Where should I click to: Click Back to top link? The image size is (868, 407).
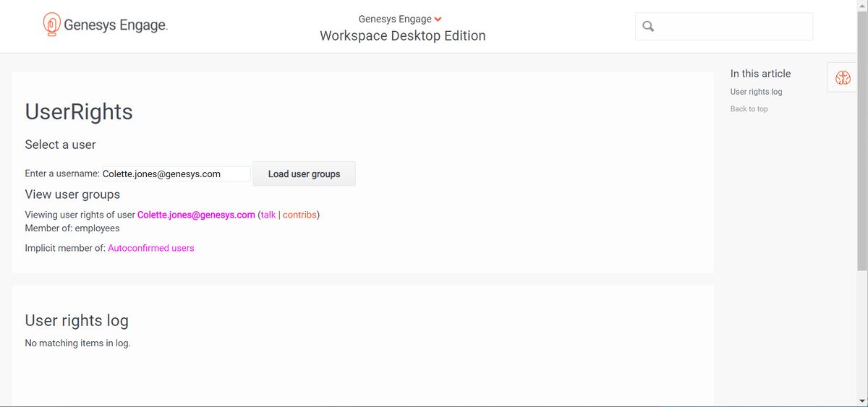(x=749, y=109)
